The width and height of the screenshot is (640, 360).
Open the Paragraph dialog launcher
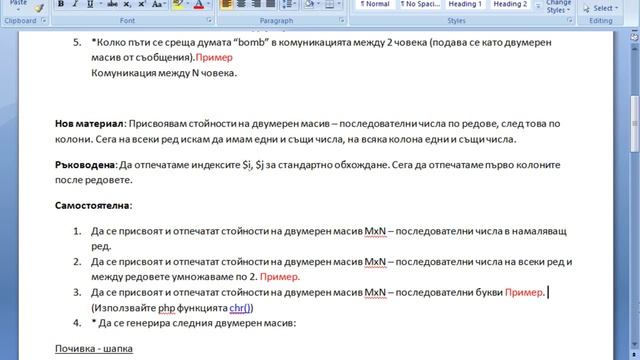click(342, 20)
